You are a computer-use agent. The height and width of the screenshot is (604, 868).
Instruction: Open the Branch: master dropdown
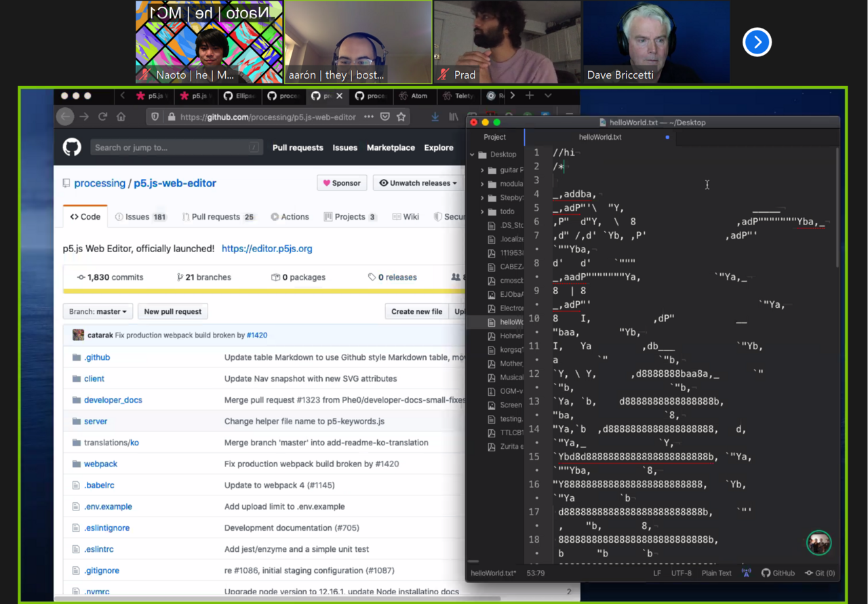98,311
